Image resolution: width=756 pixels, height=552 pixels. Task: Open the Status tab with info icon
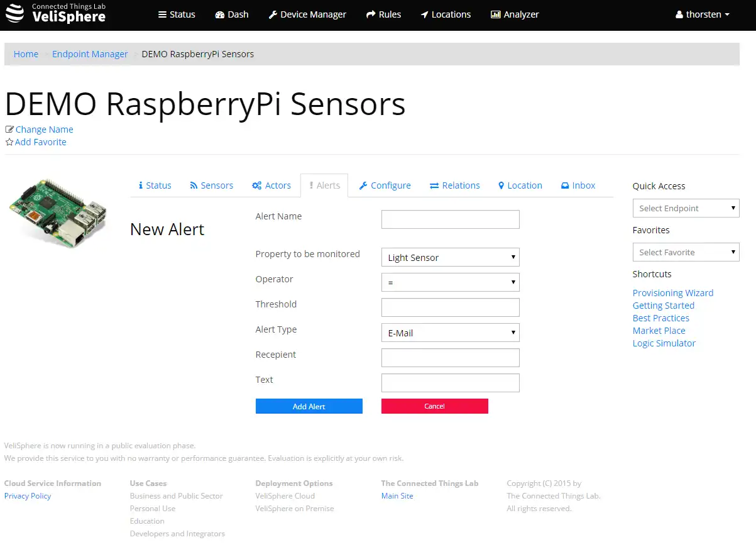(155, 185)
